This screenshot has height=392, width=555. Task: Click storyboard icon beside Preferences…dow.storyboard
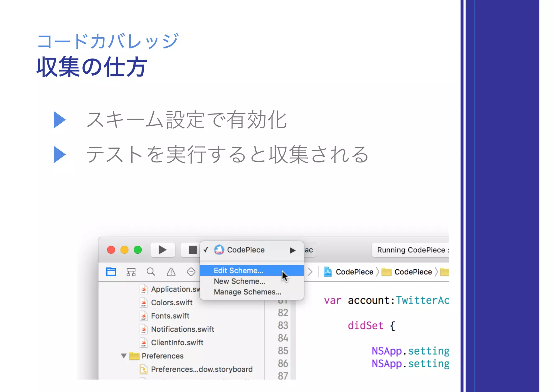click(x=144, y=369)
